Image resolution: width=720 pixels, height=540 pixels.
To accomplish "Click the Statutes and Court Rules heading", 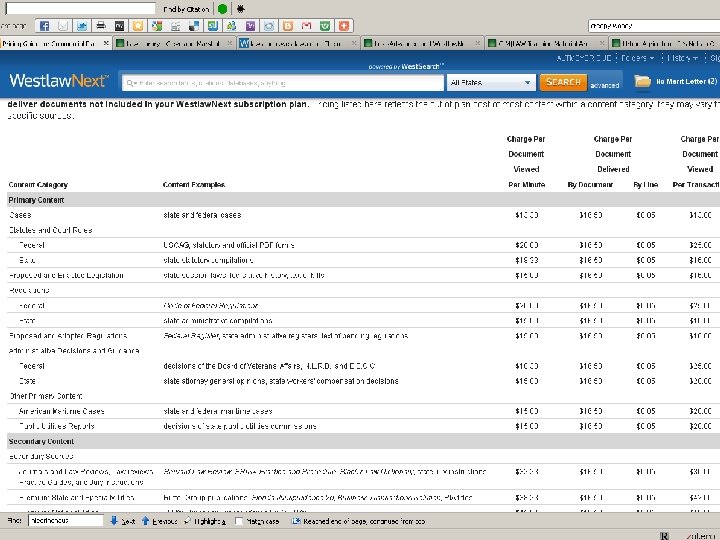I will (x=51, y=230).
